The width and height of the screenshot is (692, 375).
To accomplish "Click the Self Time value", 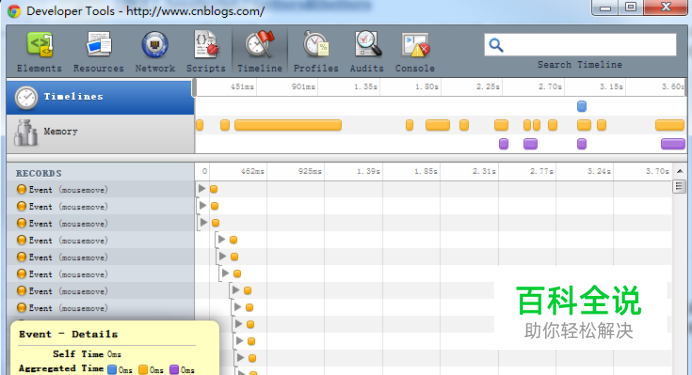I will tap(114, 354).
